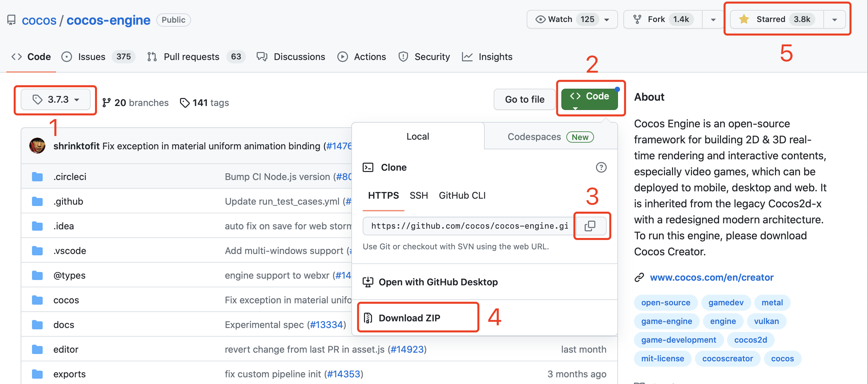The width and height of the screenshot is (868, 384).
Task: Open shrinktofit author name link
Action: pyautogui.click(x=76, y=146)
